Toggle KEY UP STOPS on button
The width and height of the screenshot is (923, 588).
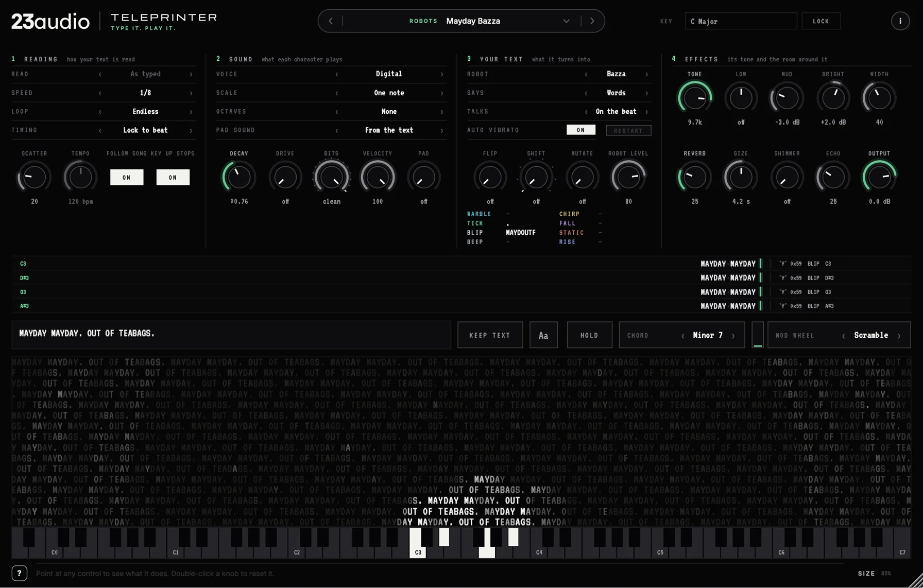point(173,177)
